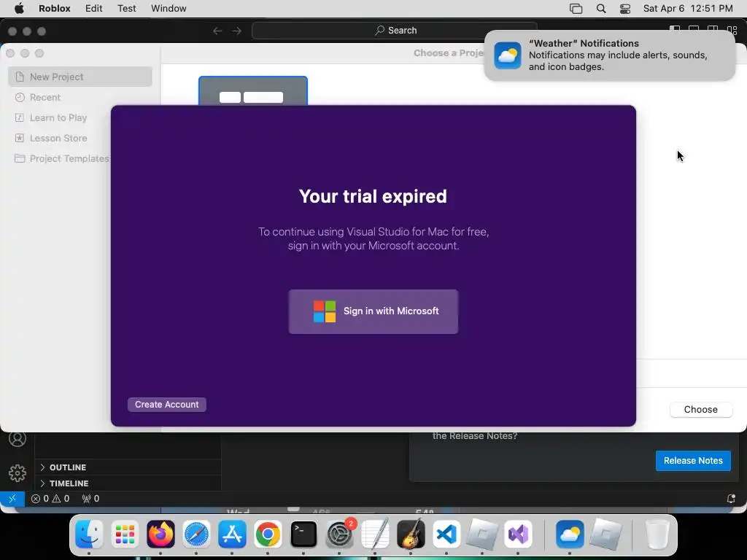Screen dimensions: 747x560
Task: Click the Create Account button
Action: point(167,404)
